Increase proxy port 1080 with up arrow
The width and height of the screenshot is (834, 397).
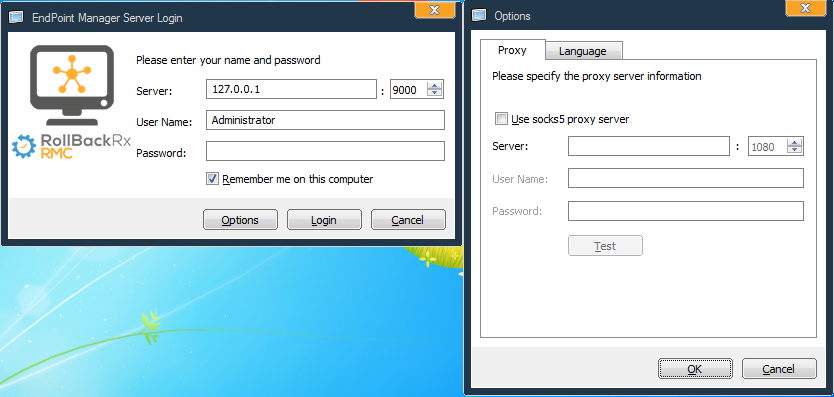pos(795,143)
